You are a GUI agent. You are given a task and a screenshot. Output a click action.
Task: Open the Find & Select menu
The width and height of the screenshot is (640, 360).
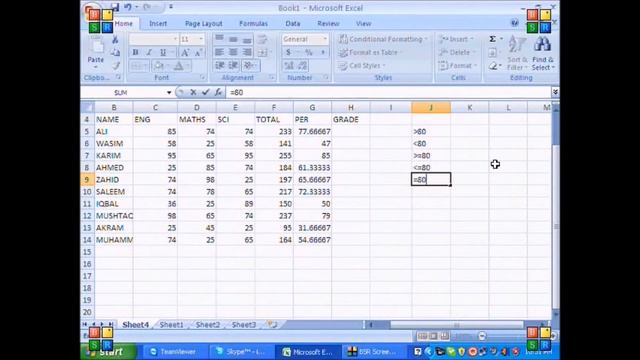(543, 53)
